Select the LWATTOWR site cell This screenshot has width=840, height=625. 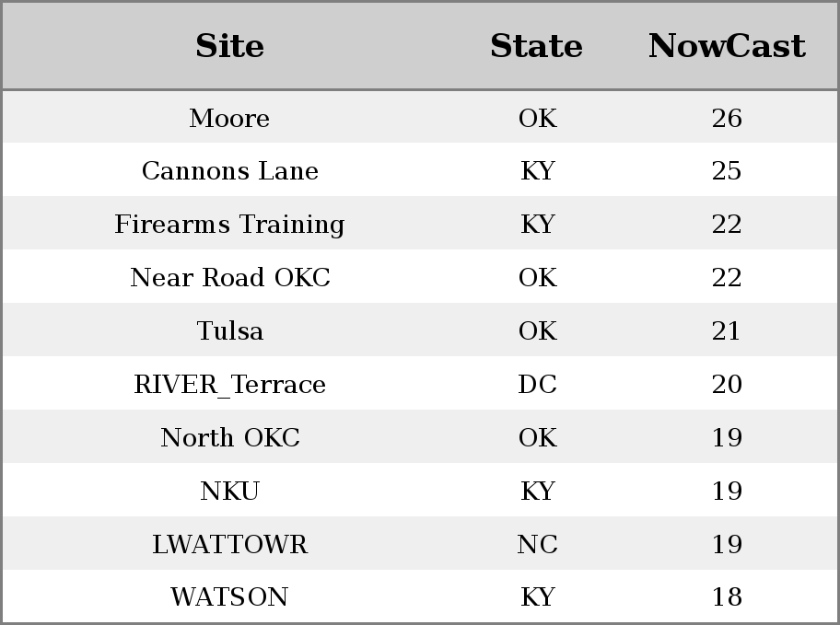(x=230, y=544)
